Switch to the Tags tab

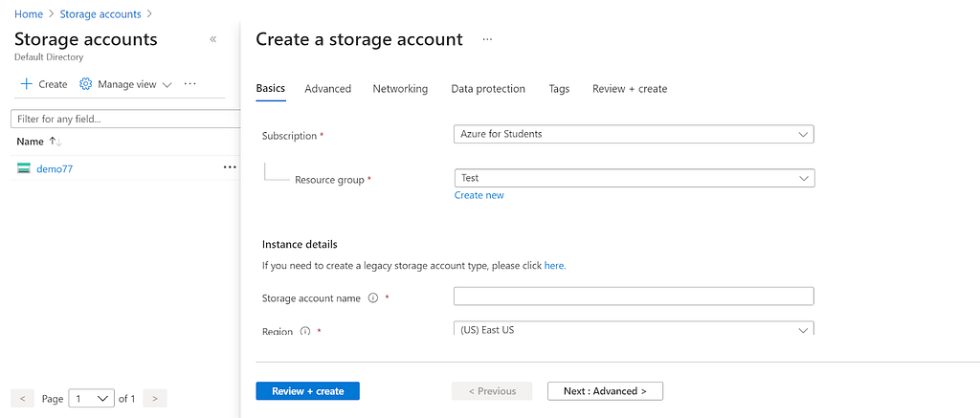[559, 89]
